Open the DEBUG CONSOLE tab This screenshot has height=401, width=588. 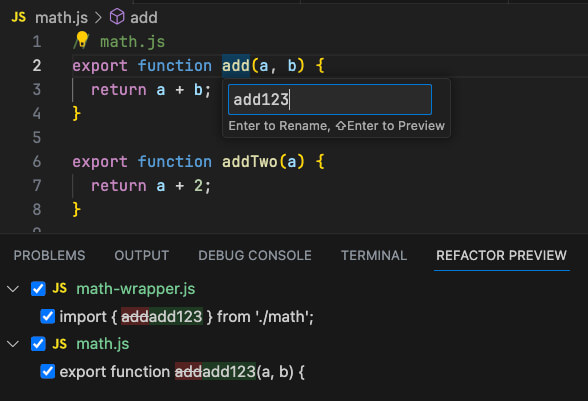point(255,255)
